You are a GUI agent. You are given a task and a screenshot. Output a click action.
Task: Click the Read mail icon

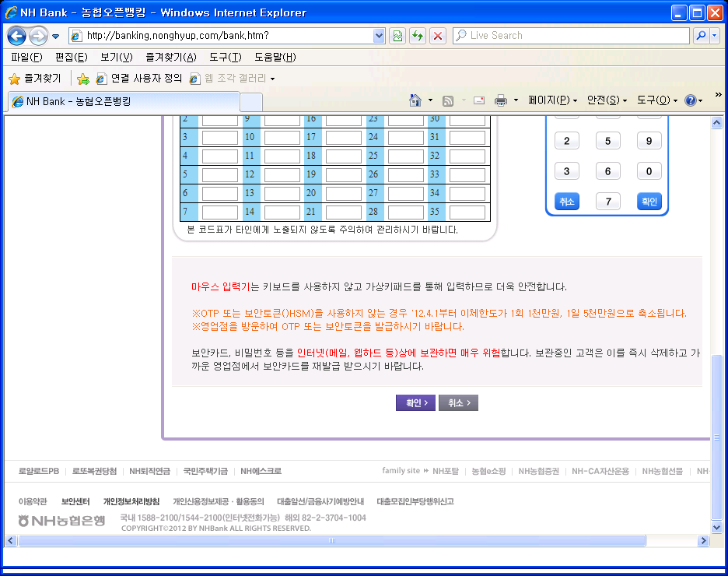(478, 100)
